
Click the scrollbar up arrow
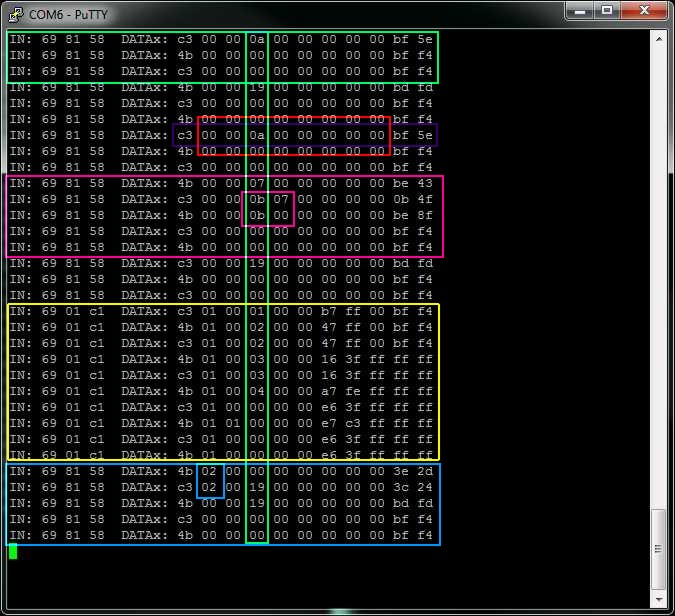coord(659,39)
